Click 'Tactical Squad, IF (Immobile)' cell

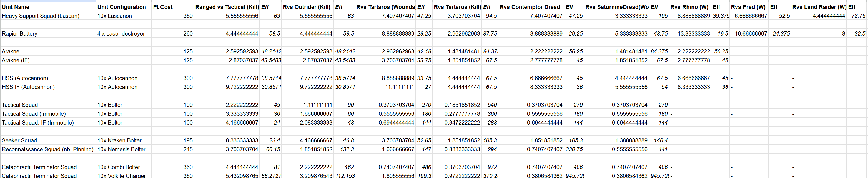48,123
